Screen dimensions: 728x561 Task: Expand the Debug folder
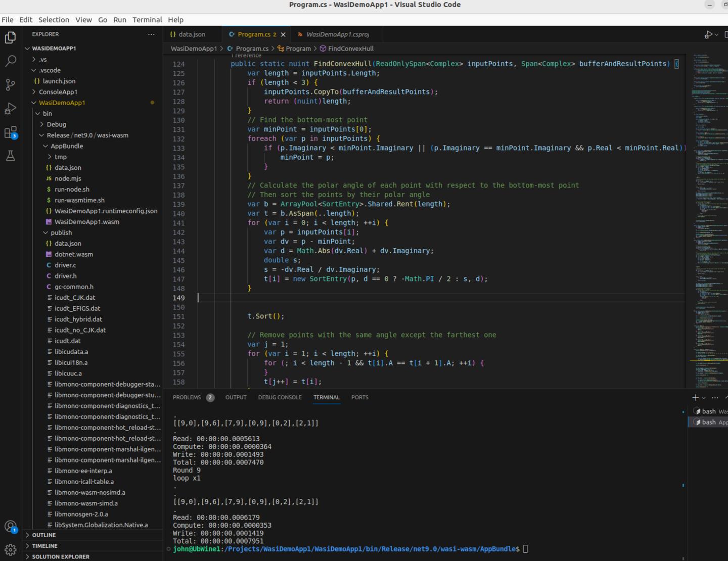[x=56, y=124]
